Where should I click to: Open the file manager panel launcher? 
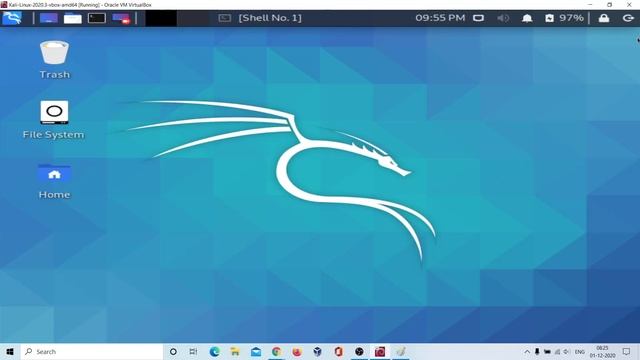73,18
